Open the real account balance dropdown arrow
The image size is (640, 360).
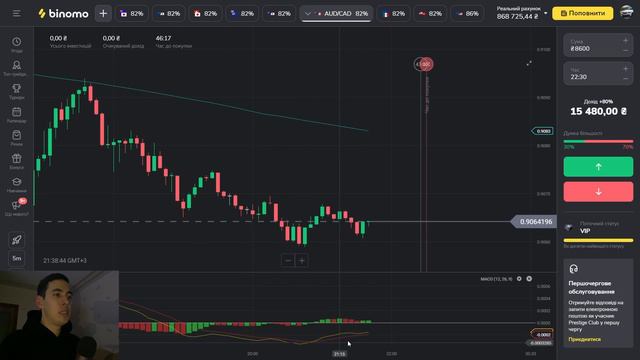tap(546, 13)
